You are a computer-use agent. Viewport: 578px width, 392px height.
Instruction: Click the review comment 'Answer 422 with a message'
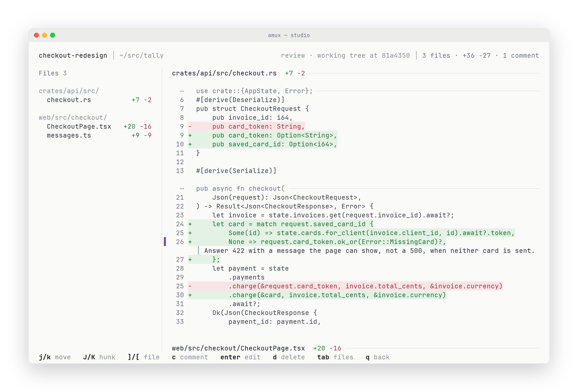[369, 251]
